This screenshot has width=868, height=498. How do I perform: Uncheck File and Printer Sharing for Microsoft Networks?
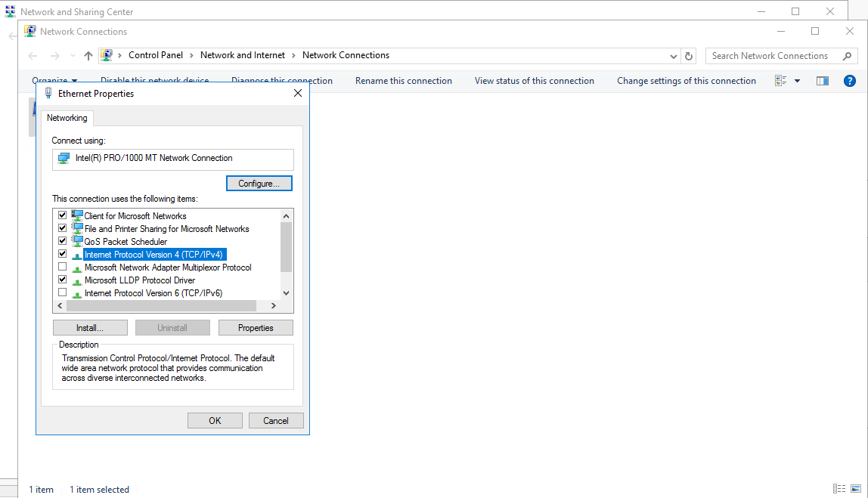63,228
